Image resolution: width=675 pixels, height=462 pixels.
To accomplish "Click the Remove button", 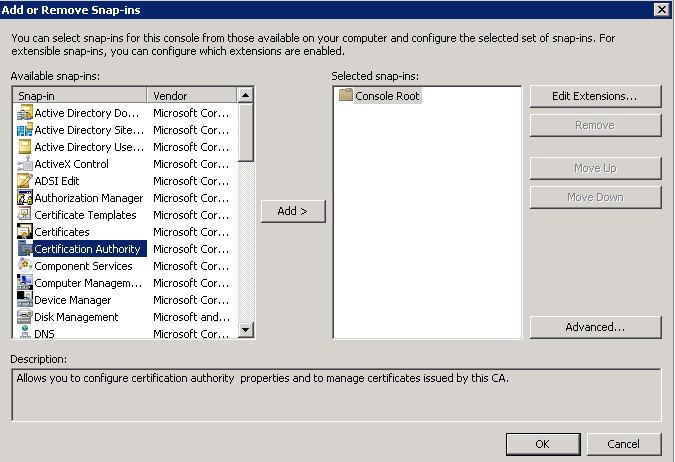I will [x=595, y=125].
